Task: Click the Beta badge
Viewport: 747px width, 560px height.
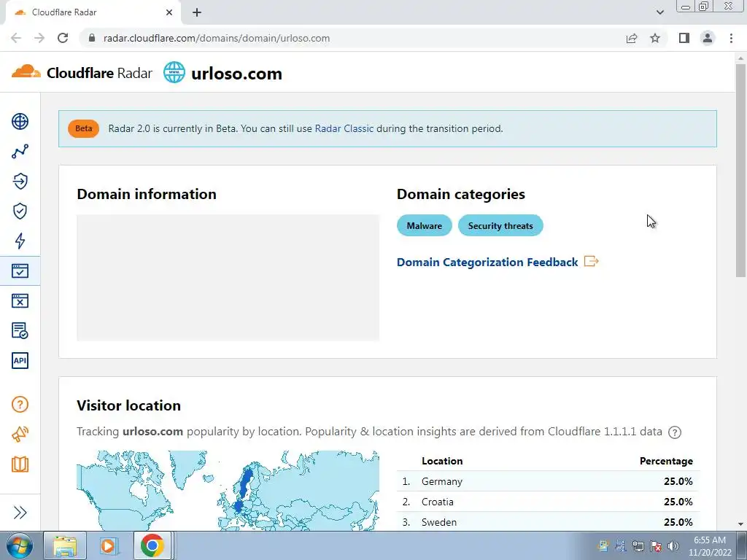Action: coord(83,128)
